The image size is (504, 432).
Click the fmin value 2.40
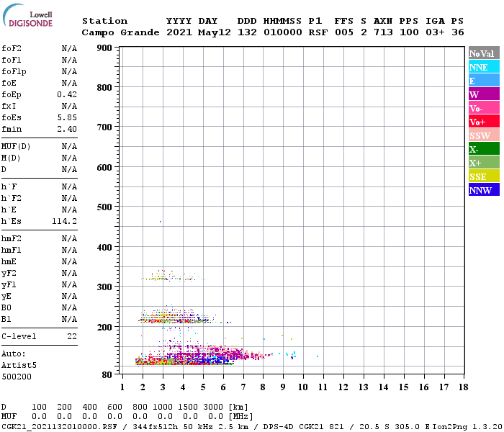67,129
